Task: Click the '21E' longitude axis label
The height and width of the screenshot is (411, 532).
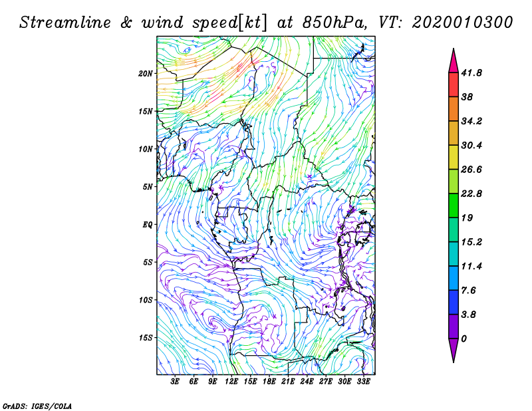Action: coord(288,382)
